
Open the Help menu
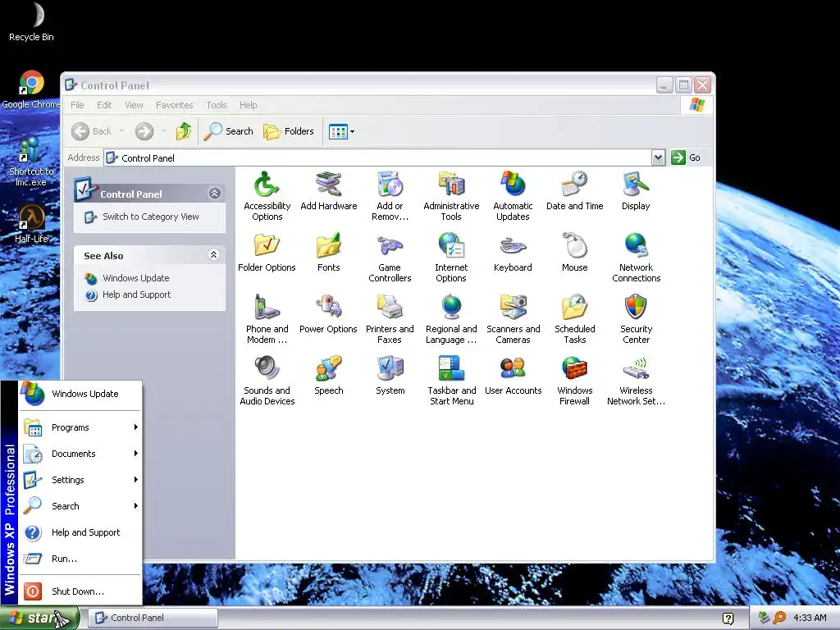248,105
